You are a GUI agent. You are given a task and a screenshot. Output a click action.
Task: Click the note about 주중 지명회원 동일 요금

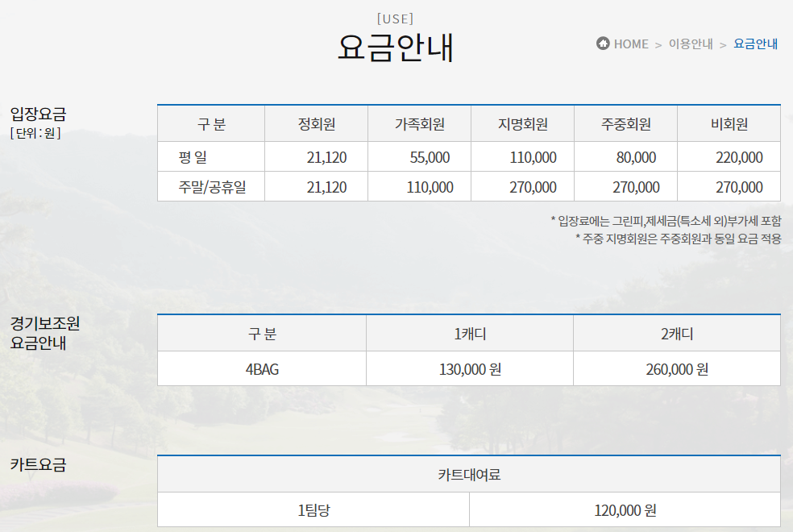(x=679, y=238)
